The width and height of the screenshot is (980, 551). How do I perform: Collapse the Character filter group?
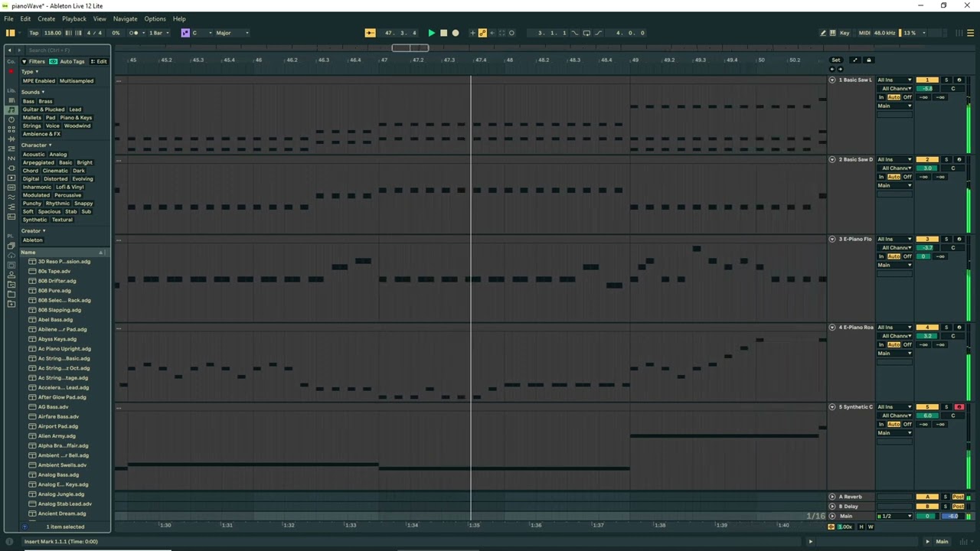(36, 145)
